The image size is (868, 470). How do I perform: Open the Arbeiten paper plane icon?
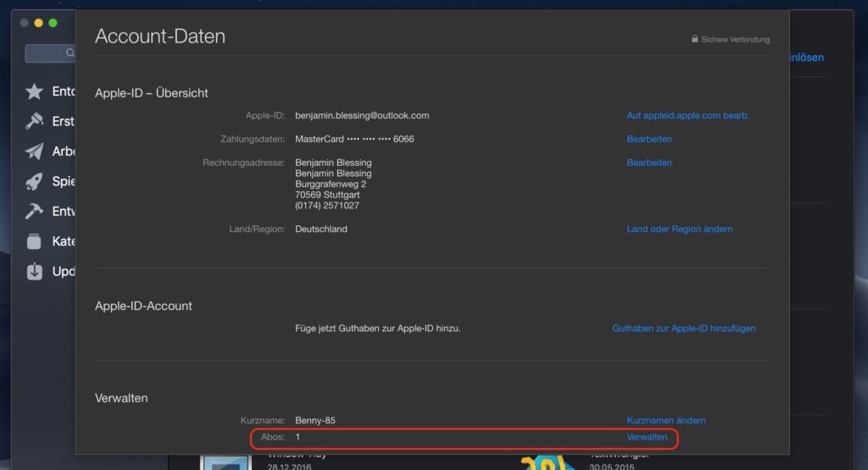34,151
